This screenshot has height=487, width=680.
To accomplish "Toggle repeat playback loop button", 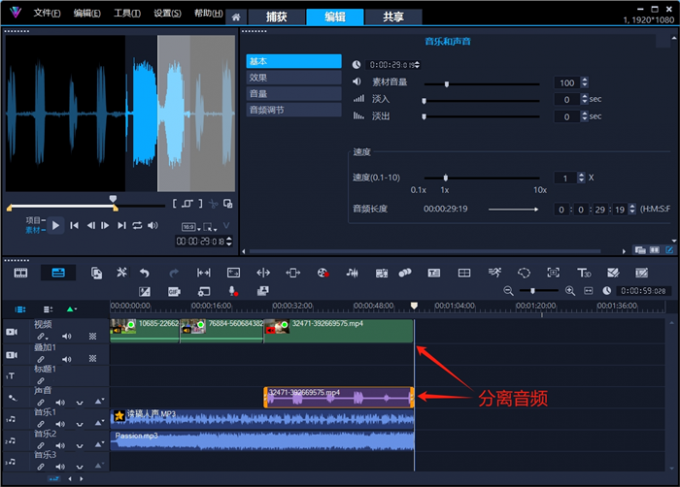I will (137, 226).
